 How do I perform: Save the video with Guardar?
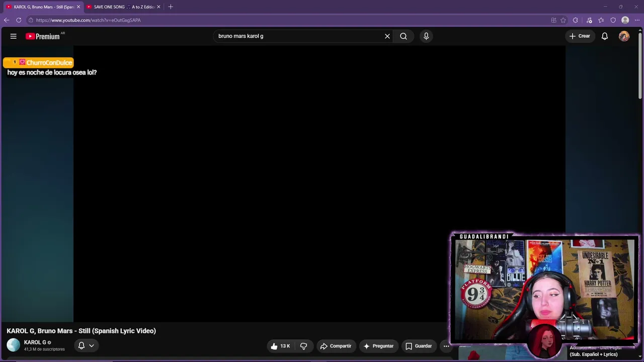tap(419, 346)
